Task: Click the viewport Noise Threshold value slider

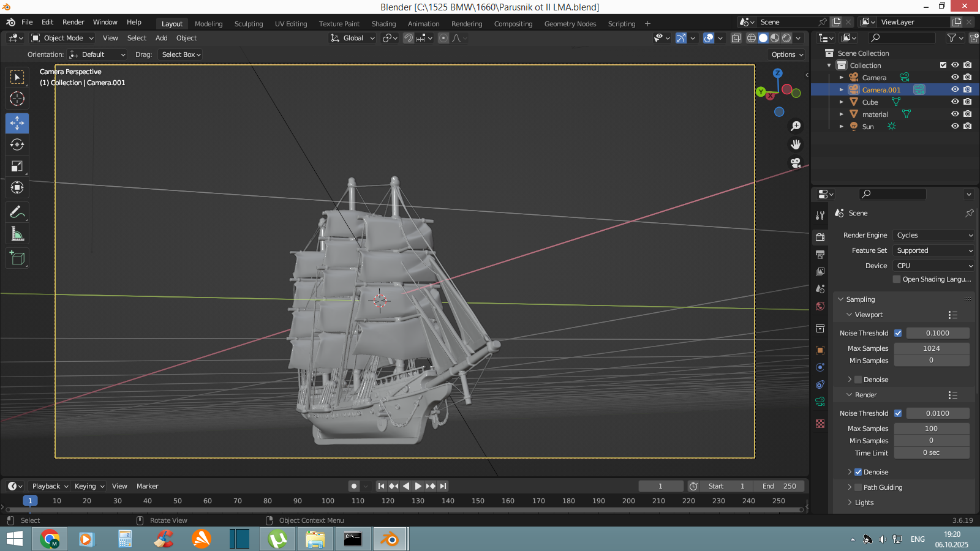Action: pyautogui.click(x=937, y=333)
